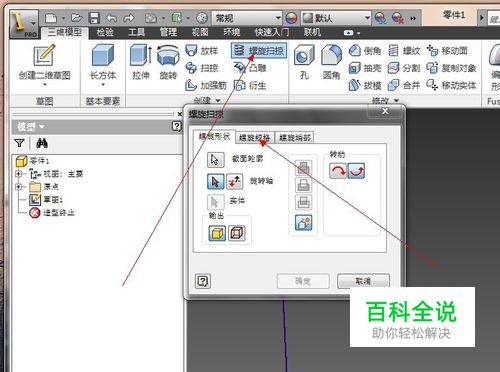Screen dimensions: 500x372
Task: Select the Chamfer (倒角) tool
Action: click(x=365, y=51)
